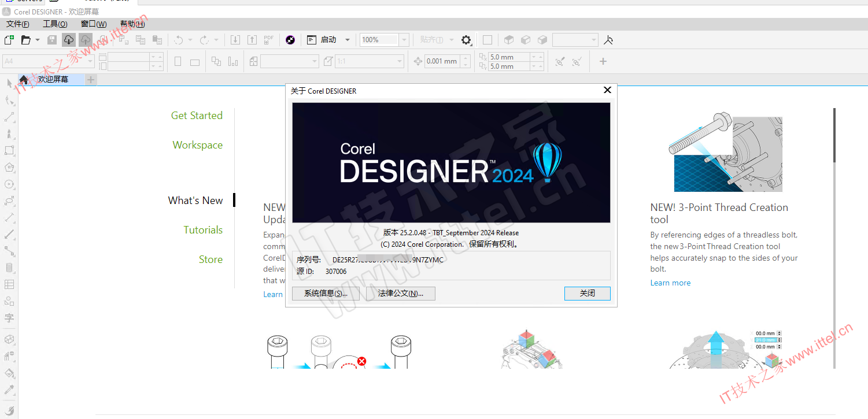
Task: Expand the Open folder dropdown arrow
Action: click(x=38, y=40)
